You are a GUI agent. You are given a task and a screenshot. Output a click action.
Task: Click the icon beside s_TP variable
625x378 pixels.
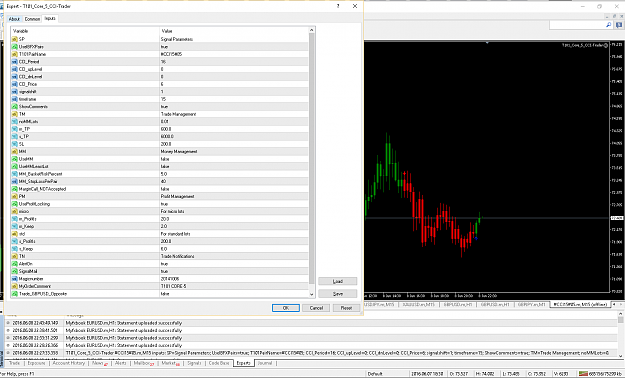[15, 136]
